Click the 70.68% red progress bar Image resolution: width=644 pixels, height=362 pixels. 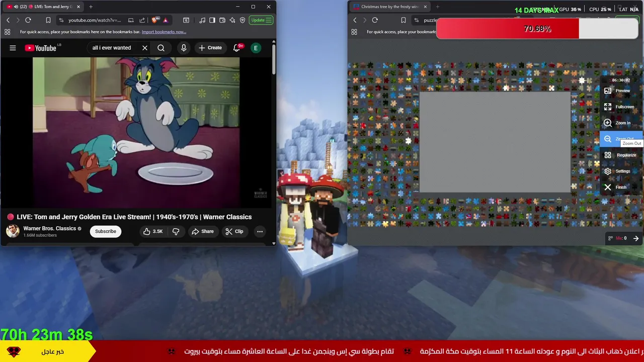(537, 29)
